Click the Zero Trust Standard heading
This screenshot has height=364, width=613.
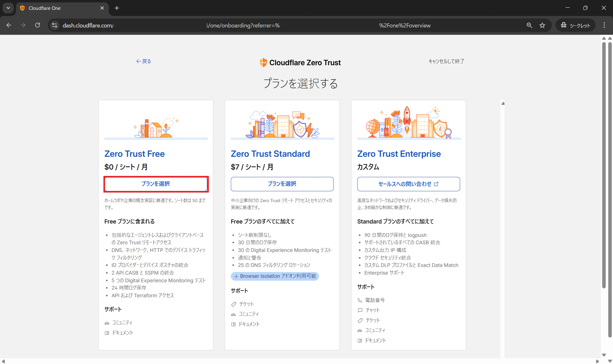270,154
